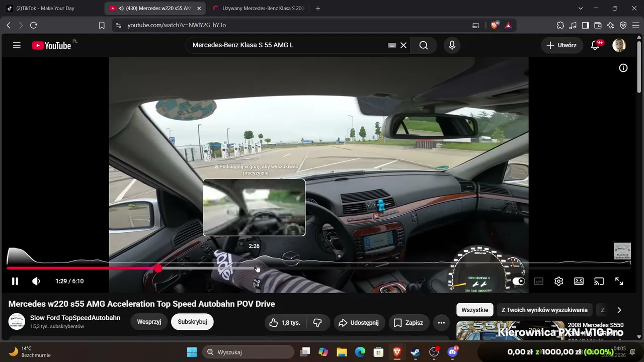
Task: Pause the video
Action: pos(15,281)
